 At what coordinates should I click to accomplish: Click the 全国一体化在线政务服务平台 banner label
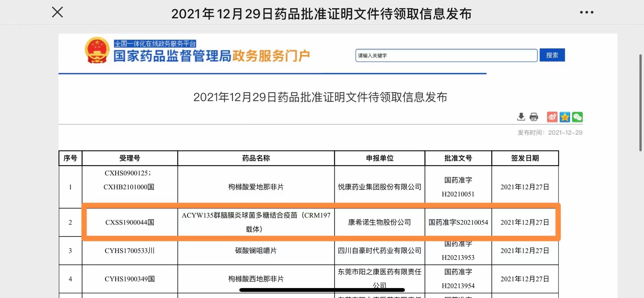(x=155, y=44)
